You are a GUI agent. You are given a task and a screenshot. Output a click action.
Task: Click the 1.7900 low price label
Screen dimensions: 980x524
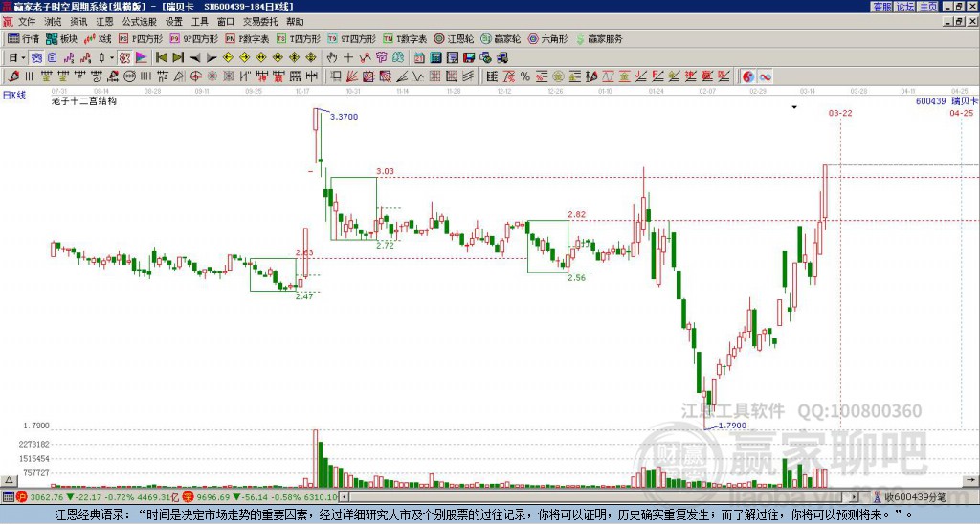(732, 426)
